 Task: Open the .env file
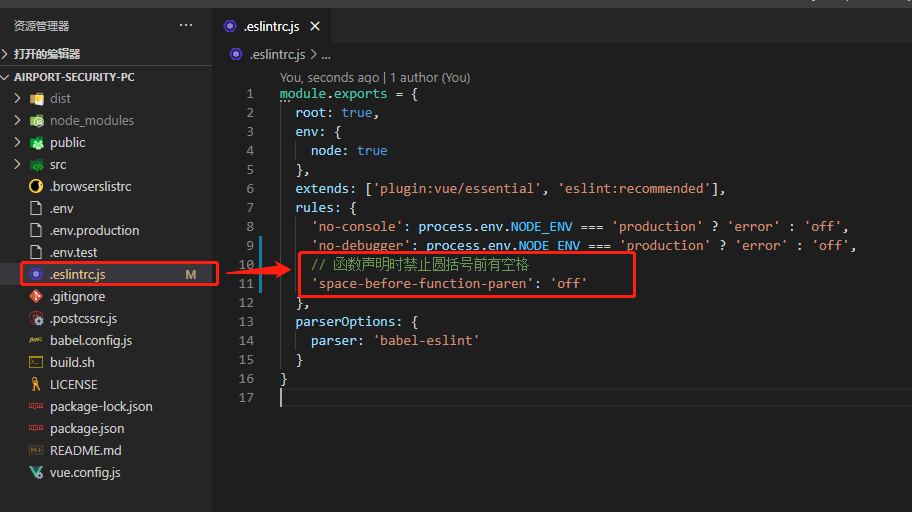coord(62,208)
